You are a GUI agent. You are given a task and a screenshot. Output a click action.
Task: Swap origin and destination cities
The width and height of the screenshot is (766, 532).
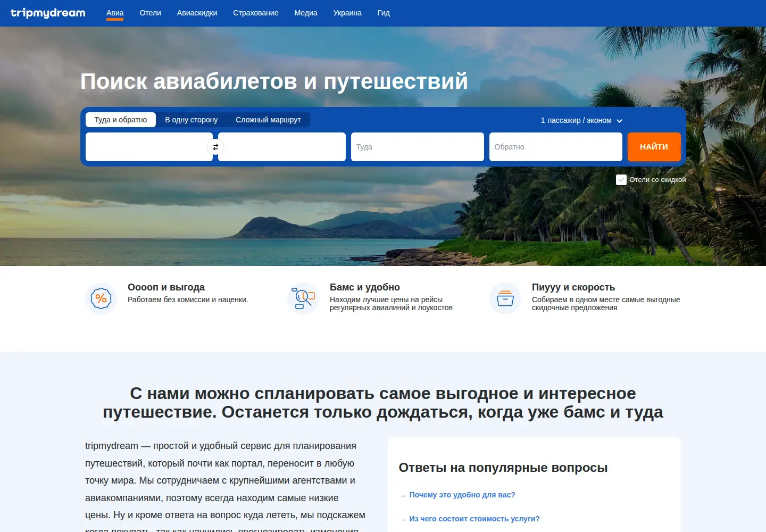(215, 147)
